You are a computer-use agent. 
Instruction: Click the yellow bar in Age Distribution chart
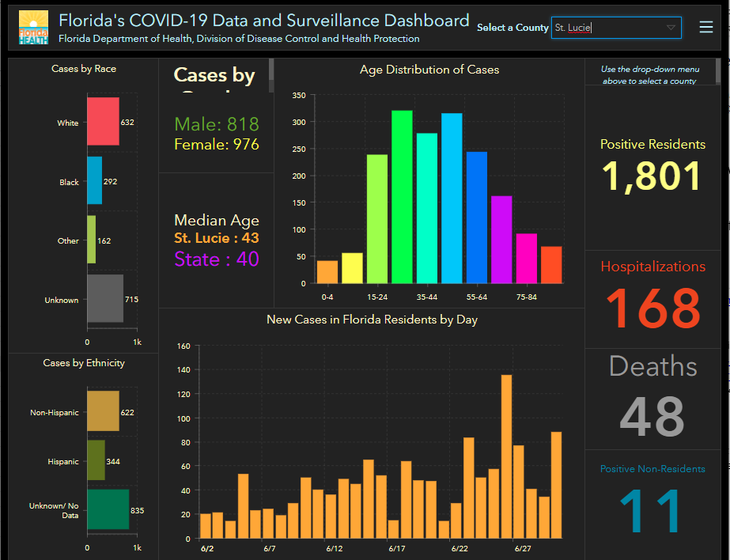point(352,268)
